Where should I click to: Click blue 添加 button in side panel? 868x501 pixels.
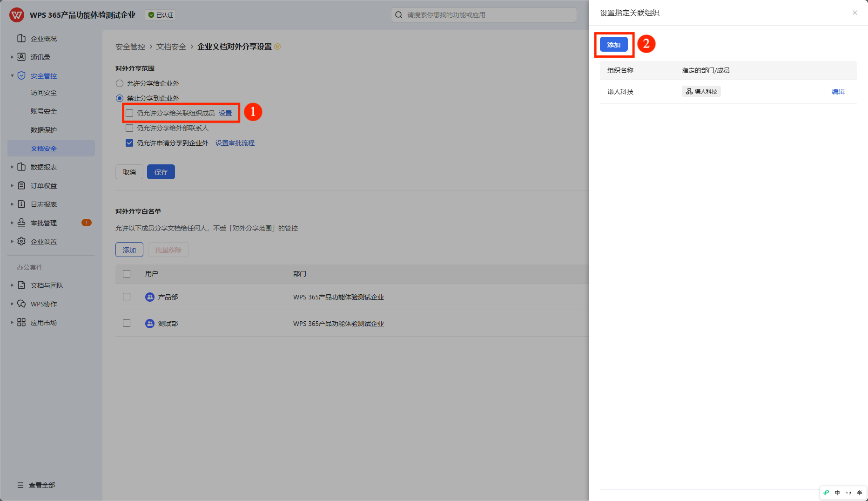614,45
